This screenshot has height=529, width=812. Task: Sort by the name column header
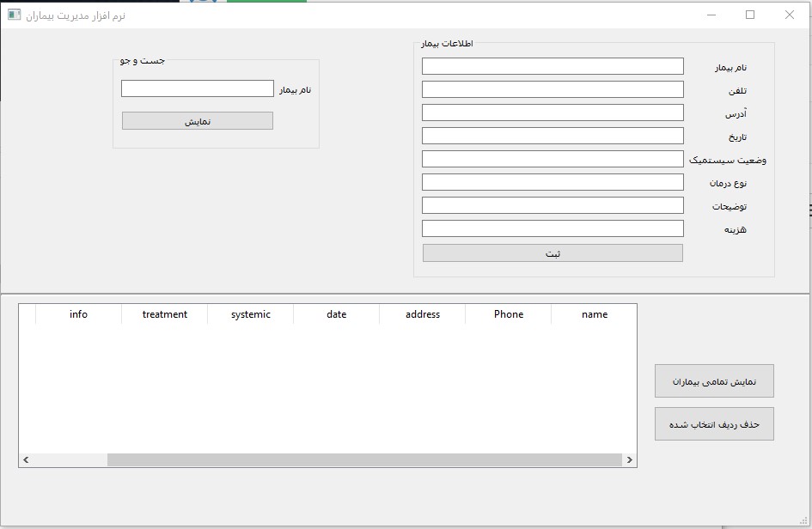click(594, 314)
